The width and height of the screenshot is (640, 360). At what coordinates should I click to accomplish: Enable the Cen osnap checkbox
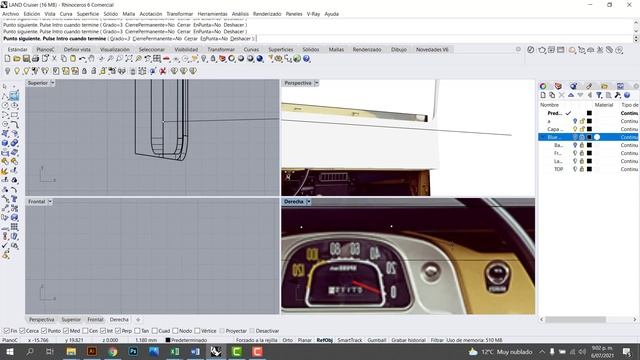85,331
